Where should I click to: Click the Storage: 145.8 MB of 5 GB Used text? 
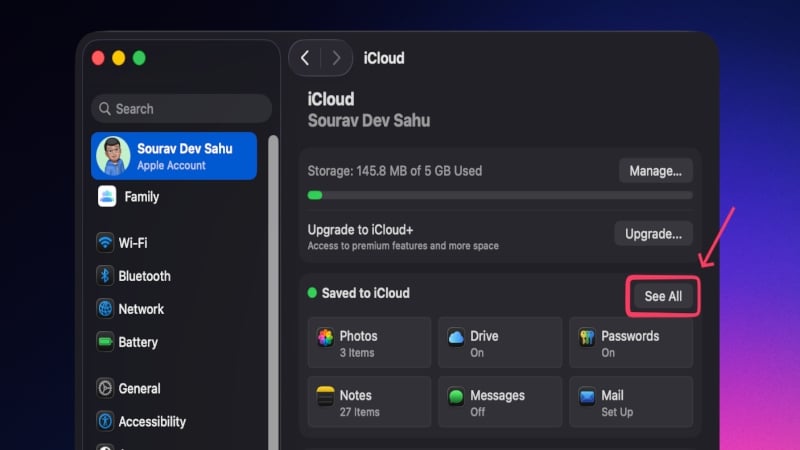394,171
